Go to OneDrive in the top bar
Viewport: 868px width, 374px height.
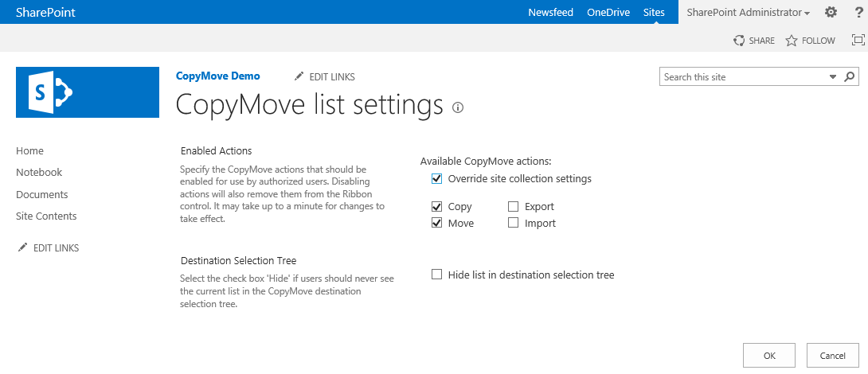click(608, 12)
